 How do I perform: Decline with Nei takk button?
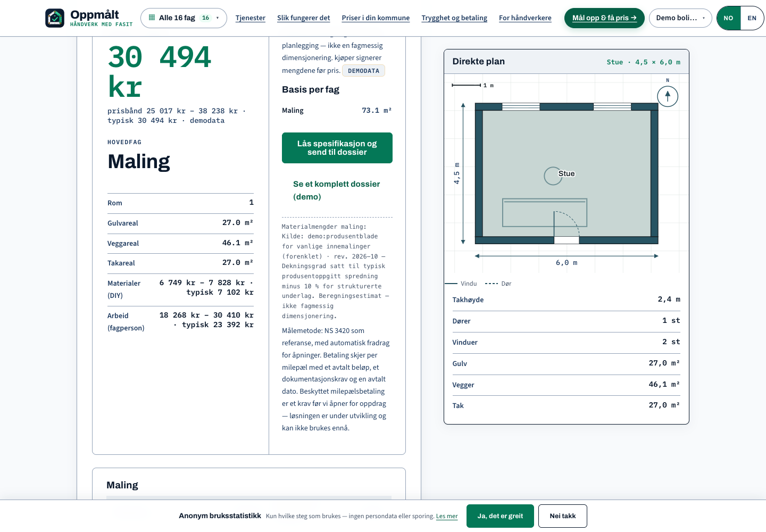(563, 516)
